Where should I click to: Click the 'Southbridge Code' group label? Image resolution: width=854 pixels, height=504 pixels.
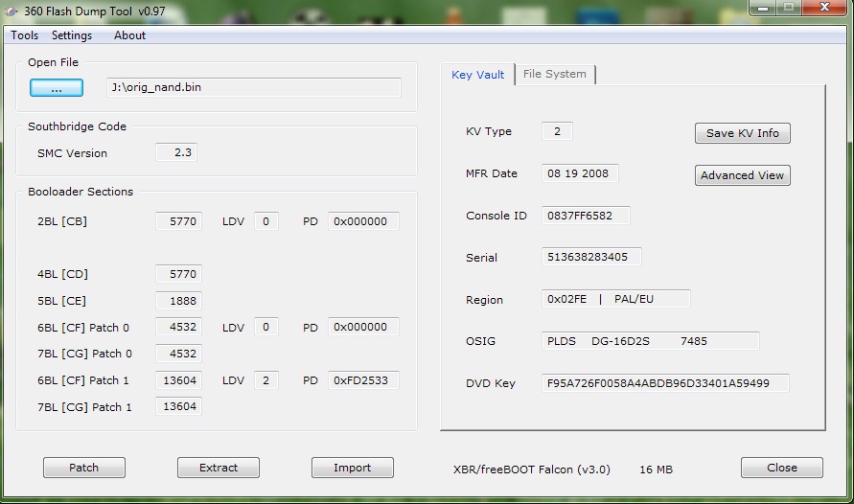77,126
